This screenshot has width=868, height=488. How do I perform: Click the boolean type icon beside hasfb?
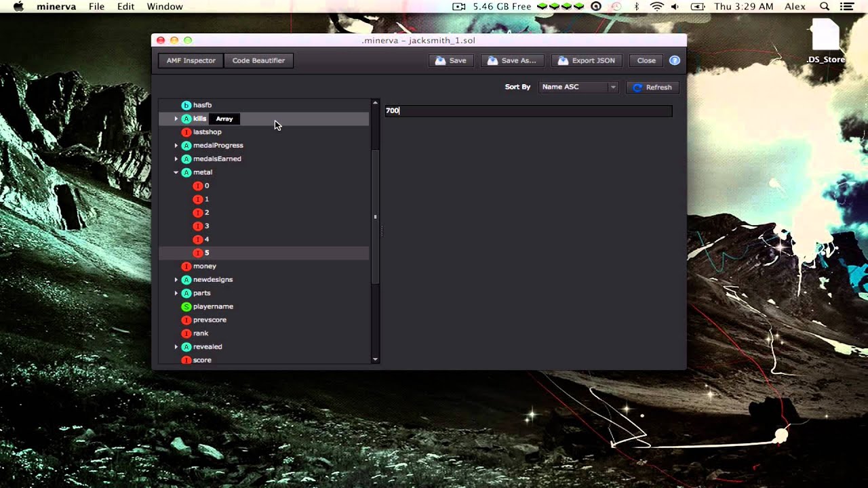[x=186, y=105]
